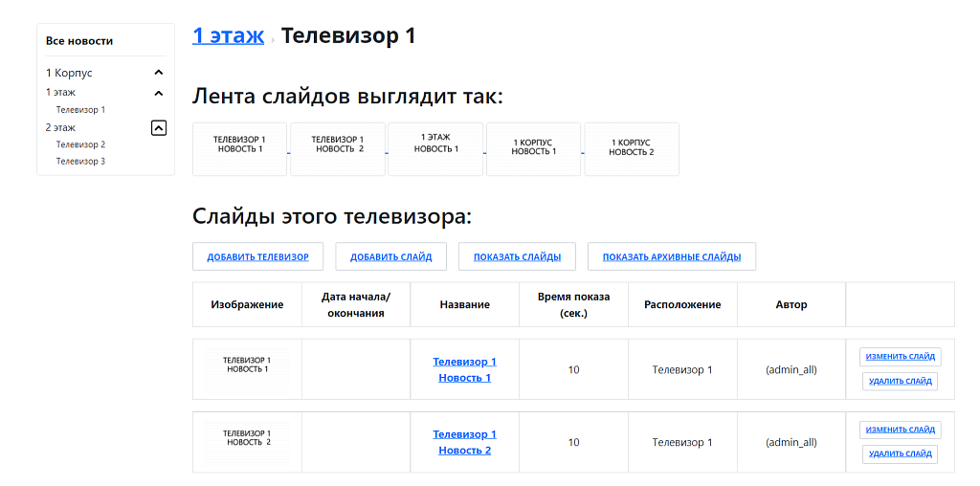The image size is (980, 486).
Task: Collapse the 1 этаж chevron in sidebar
Action: (159, 93)
